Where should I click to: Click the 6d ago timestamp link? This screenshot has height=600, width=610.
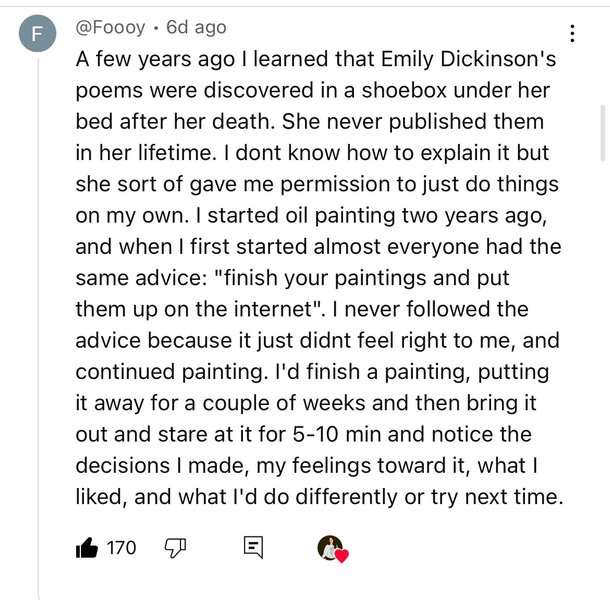click(197, 27)
